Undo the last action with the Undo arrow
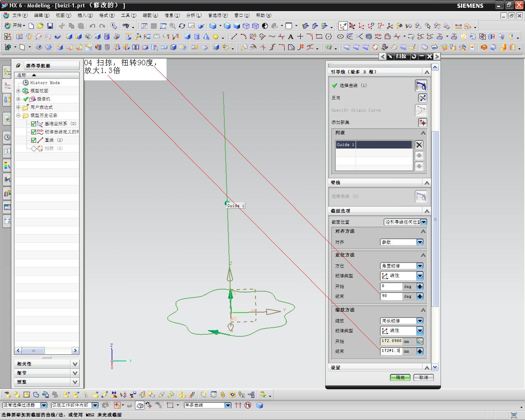The height and width of the screenshot is (420, 525). click(x=92, y=26)
